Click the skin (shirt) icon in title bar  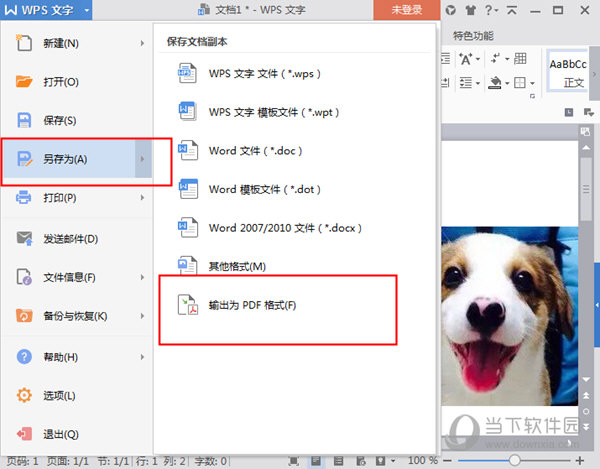tap(470, 10)
